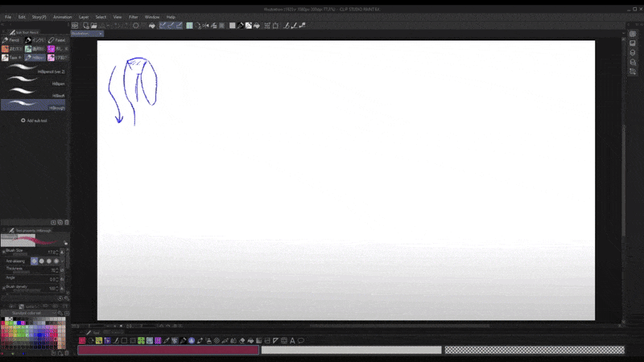
Task: Toggle Snap to Special Ruler in the command bar
Action: [171, 26]
